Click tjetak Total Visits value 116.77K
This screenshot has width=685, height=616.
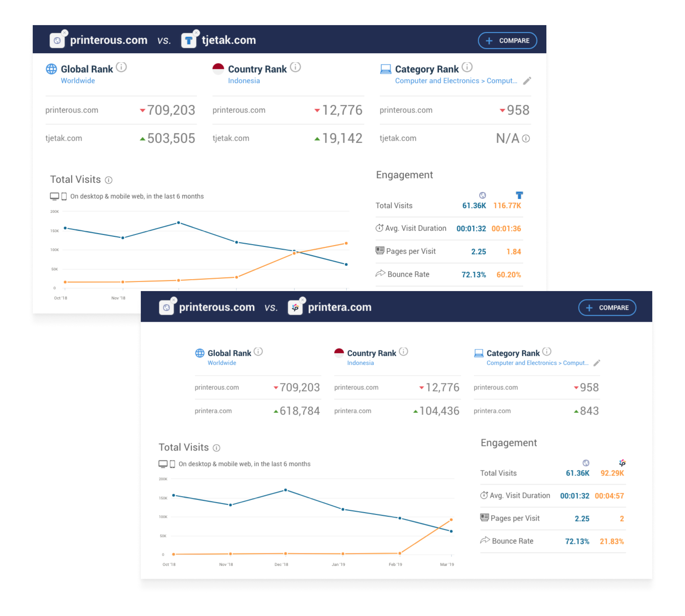pos(507,206)
